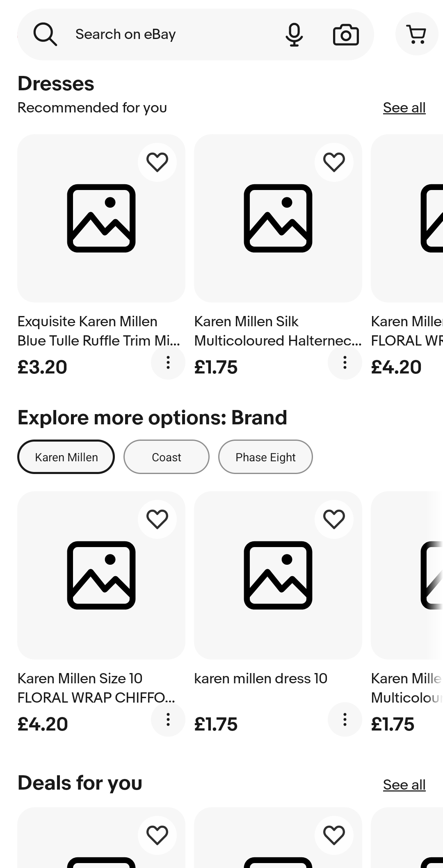This screenshot has width=443, height=868.
Task: Start voice search with microphone icon
Action: tap(294, 34)
